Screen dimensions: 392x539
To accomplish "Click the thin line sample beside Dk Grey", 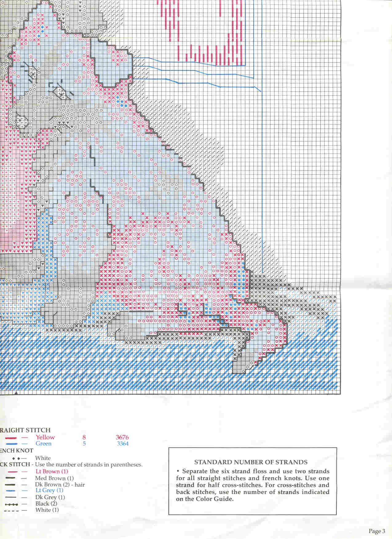I will point(10,498).
